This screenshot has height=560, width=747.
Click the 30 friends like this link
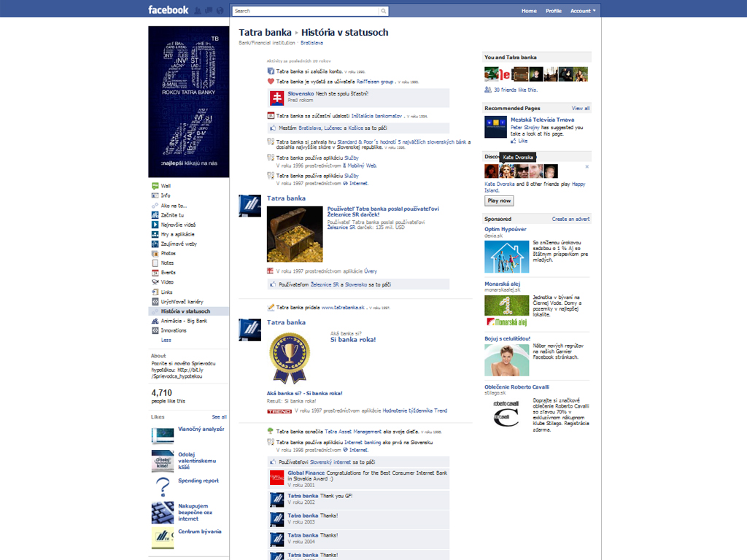516,90
